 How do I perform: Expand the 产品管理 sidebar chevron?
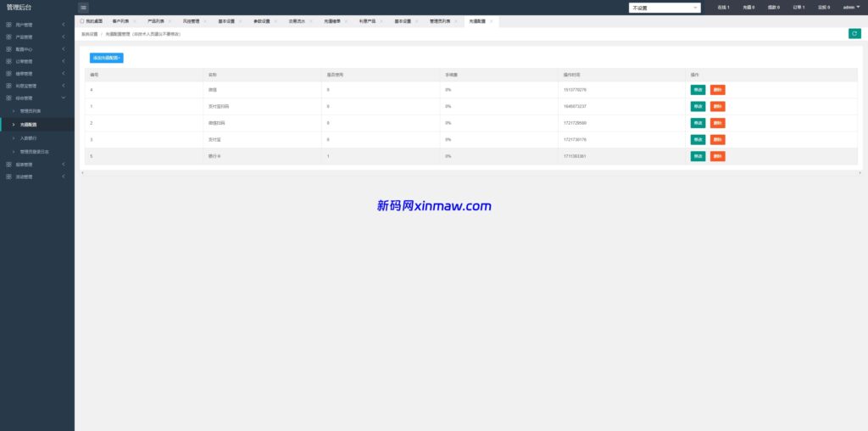(64, 36)
